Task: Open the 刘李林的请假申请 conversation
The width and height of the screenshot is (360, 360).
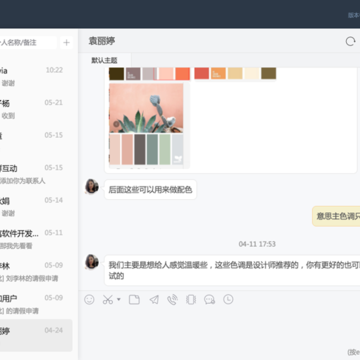Action: pos(36,272)
